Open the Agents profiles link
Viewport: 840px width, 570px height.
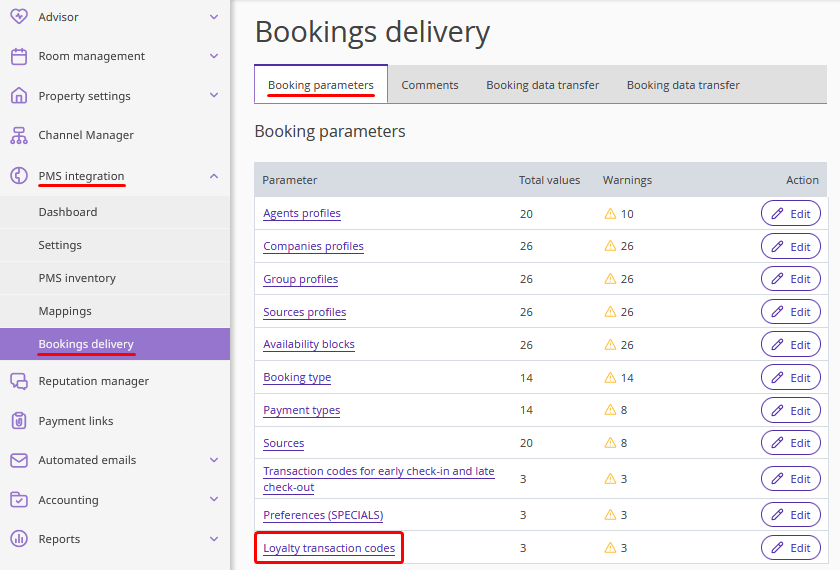tap(302, 213)
